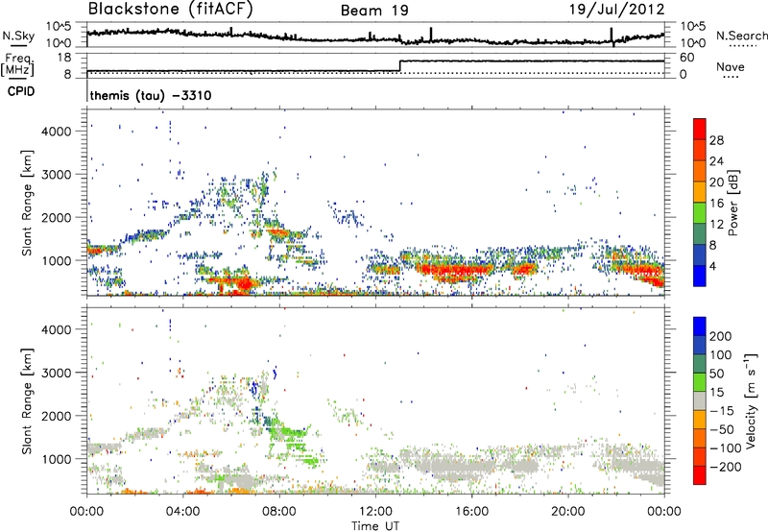Click the 'N.Search' legend label
The image size is (768, 532).
(x=742, y=36)
